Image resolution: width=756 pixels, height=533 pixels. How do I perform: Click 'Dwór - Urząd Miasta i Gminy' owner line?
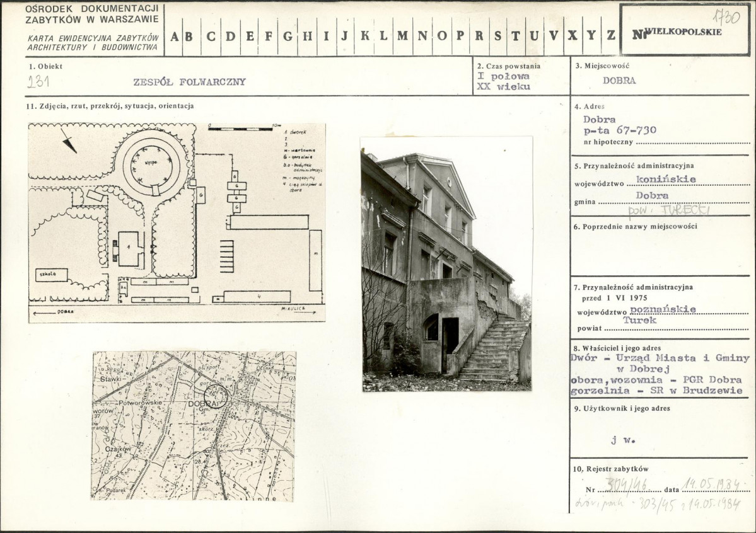pyautogui.click(x=660, y=358)
